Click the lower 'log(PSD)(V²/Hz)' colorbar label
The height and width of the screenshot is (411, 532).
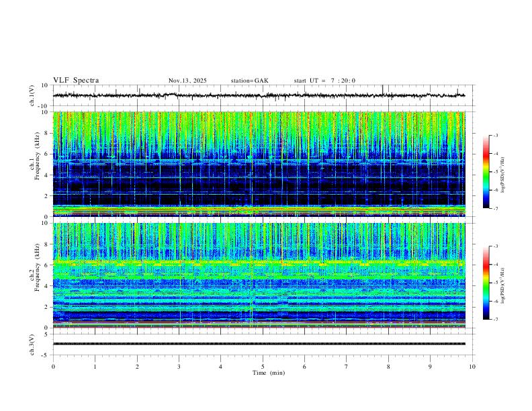[x=502, y=285]
